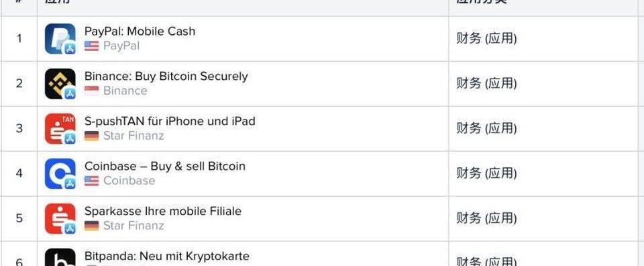Open PayPal: Mobile Cash app title

tap(140, 32)
